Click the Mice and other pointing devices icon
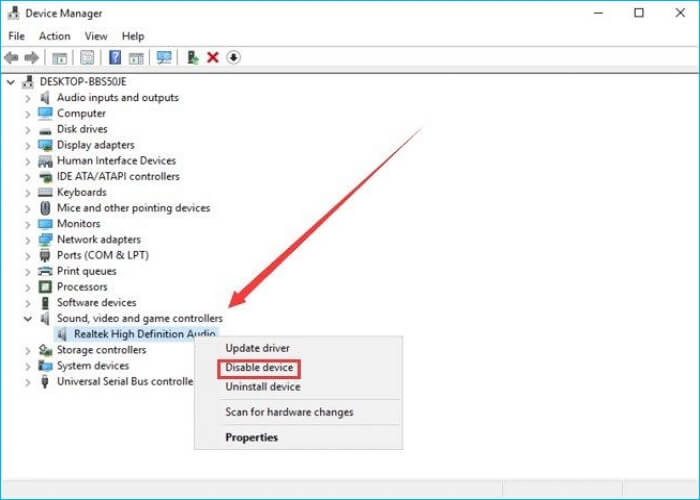Image resolution: width=700 pixels, height=500 pixels. (45, 208)
